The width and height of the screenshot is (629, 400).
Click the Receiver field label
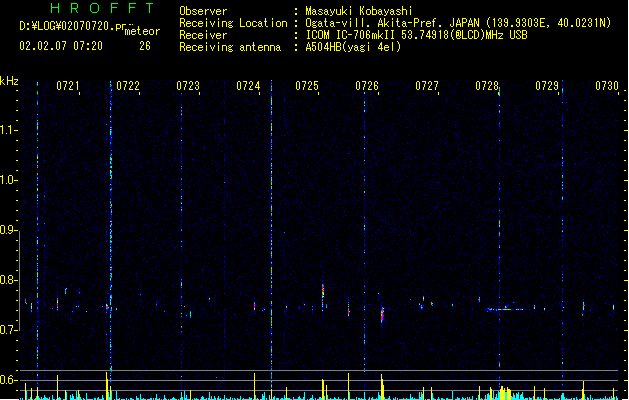click(203, 35)
